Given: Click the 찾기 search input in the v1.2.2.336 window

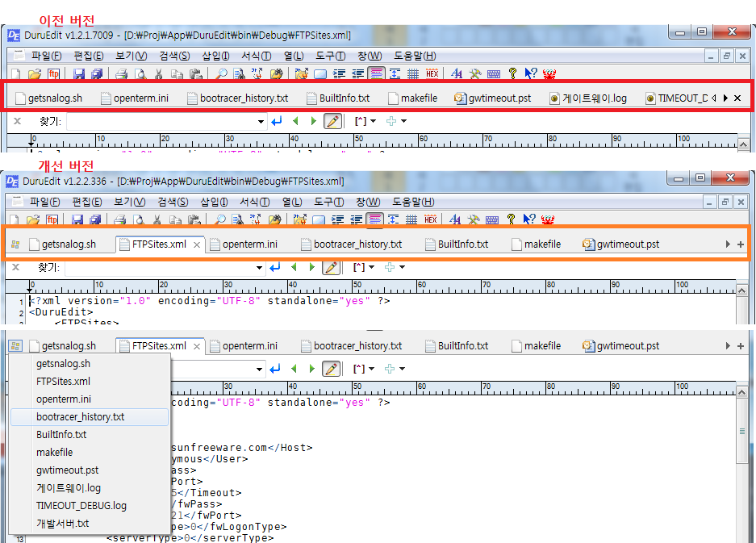Looking at the screenshot, I should [x=160, y=268].
